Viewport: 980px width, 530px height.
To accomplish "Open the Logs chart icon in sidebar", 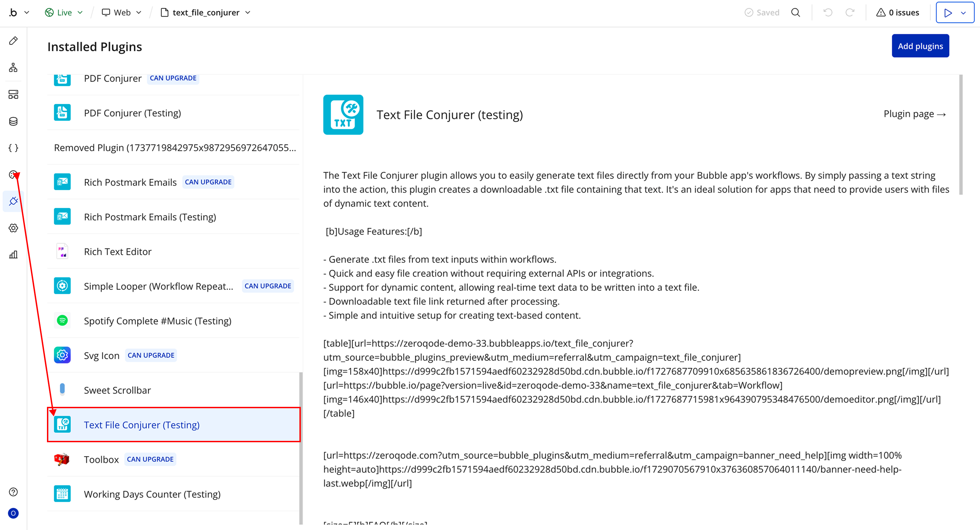I will 13,255.
